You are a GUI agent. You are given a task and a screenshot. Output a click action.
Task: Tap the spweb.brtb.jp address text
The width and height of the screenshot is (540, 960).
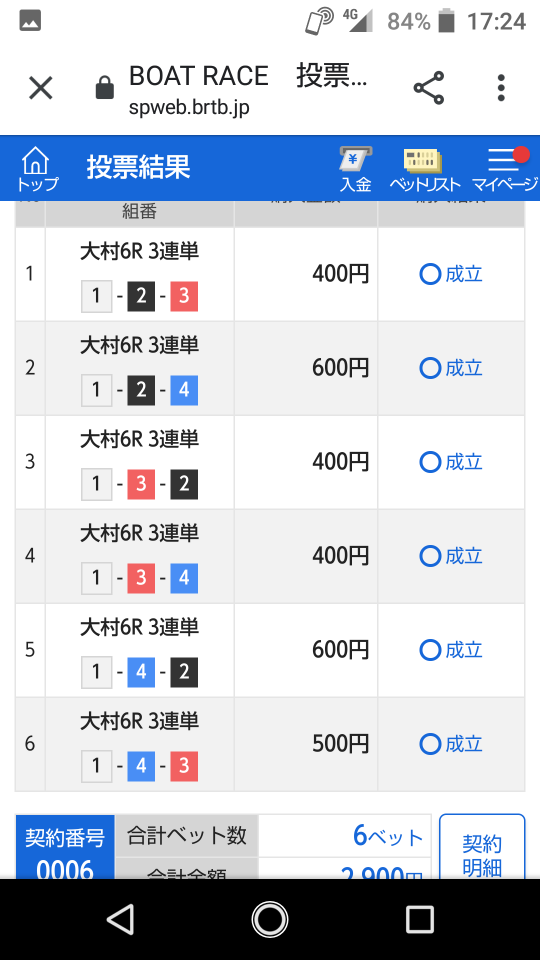pos(189,107)
